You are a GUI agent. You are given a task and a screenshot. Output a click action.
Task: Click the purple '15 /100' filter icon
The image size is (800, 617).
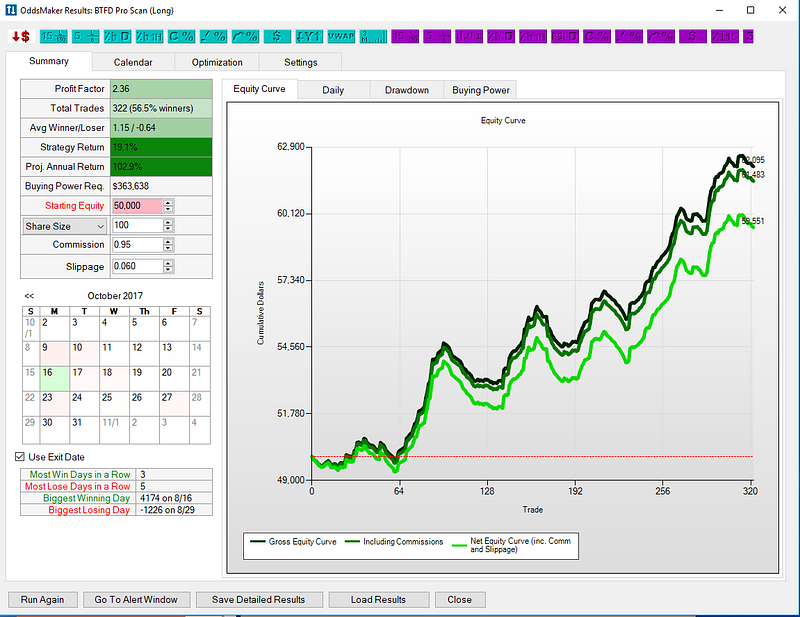click(405, 37)
